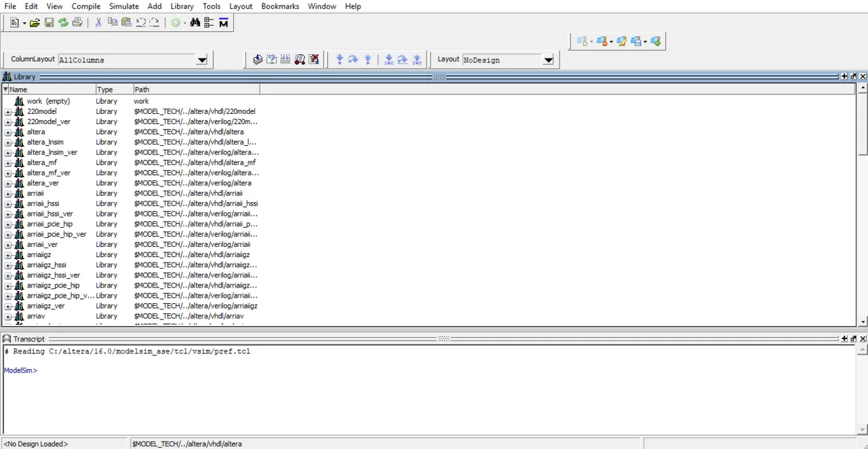The image size is (868, 449).
Task: Open the Layout NoDesign dropdown
Action: click(x=548, y=60)
